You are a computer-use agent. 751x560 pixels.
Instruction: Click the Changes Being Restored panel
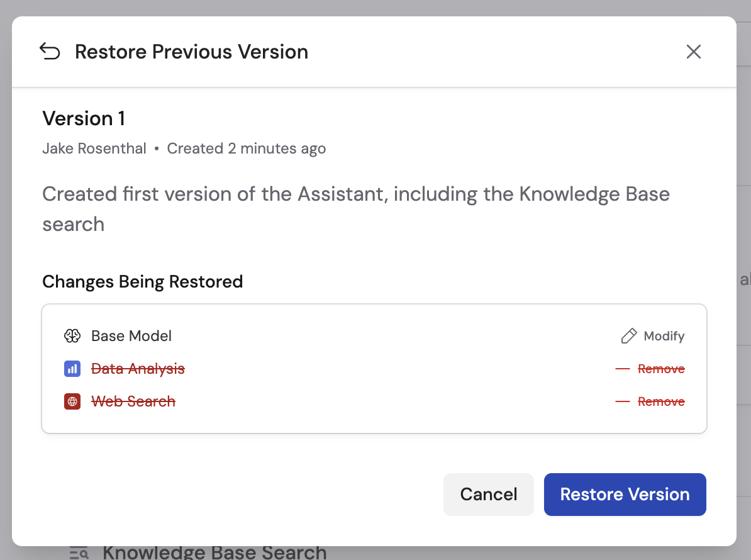click(x=374, y=368)
